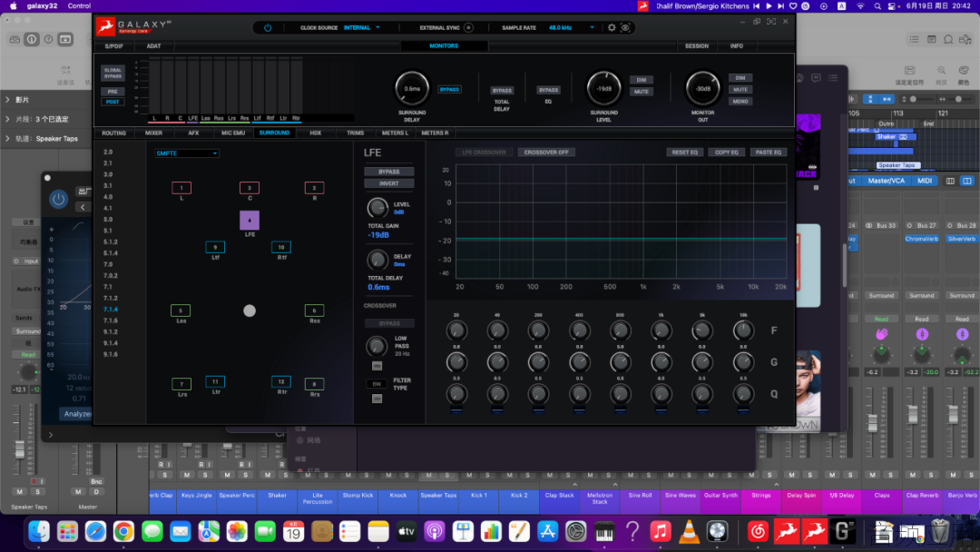Expand the 影片 section in Logic inspector
Screen dimensions: 980x552
click(7, 100)
